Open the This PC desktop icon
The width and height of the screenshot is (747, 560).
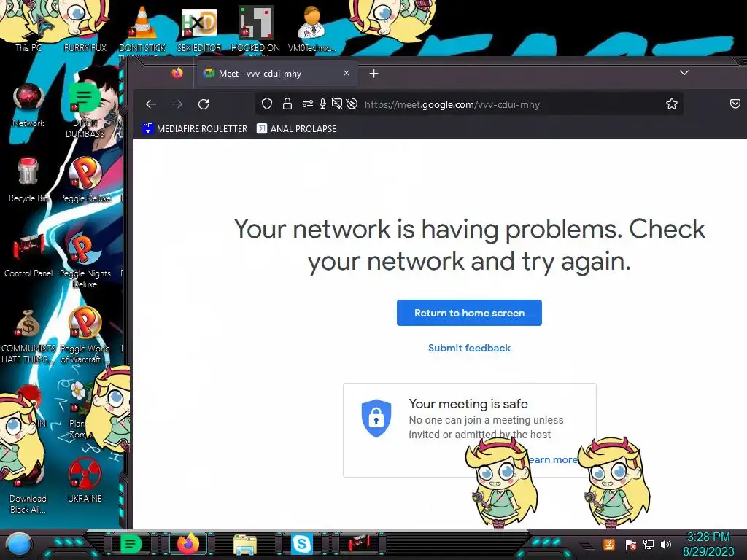point(28,28)
